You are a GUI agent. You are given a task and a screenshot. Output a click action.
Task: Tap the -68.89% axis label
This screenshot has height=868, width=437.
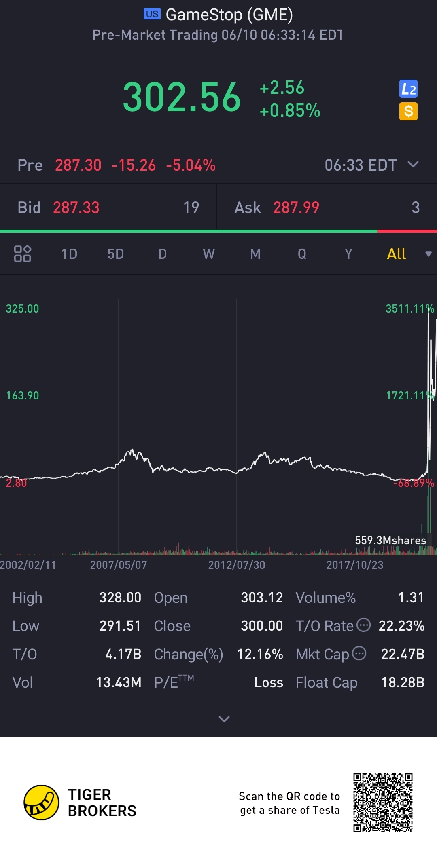pos(414,483)
